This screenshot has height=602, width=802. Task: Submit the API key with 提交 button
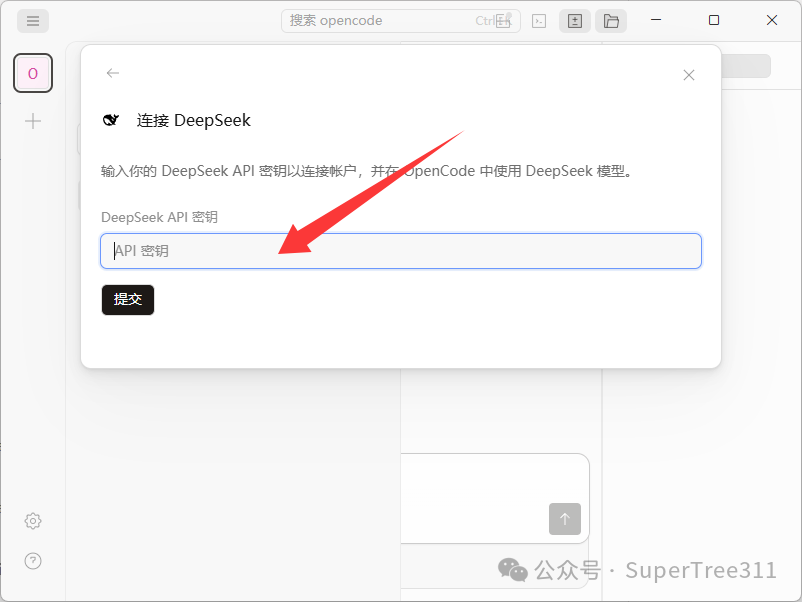[128, 299]
